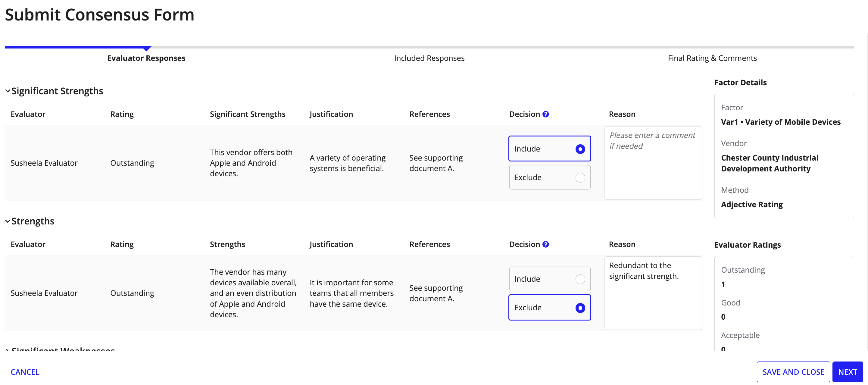This screenshot has height=385, width=868.
Task: Collapse the Significant Strengths section
Action: [8, 91]
